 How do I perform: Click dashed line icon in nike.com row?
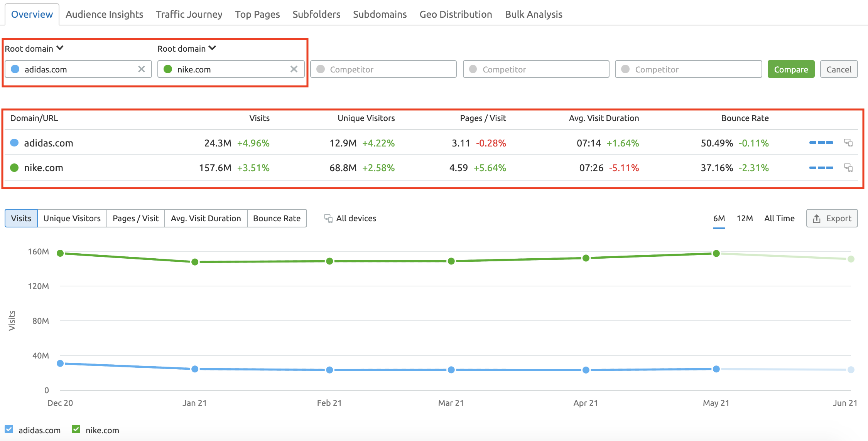[821, 168]
